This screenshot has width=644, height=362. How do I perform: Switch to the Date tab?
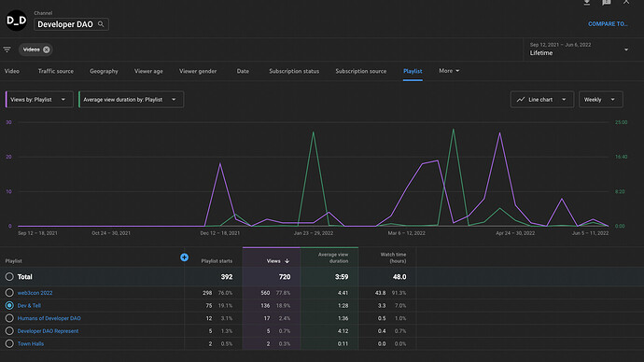[x=243, y=71]
